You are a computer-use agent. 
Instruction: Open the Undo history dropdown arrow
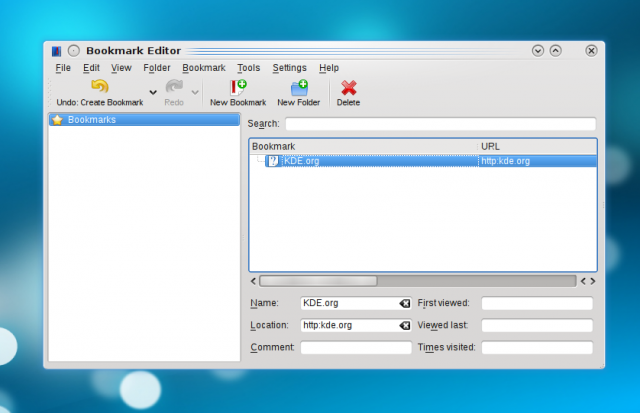(x=153, y=92)
